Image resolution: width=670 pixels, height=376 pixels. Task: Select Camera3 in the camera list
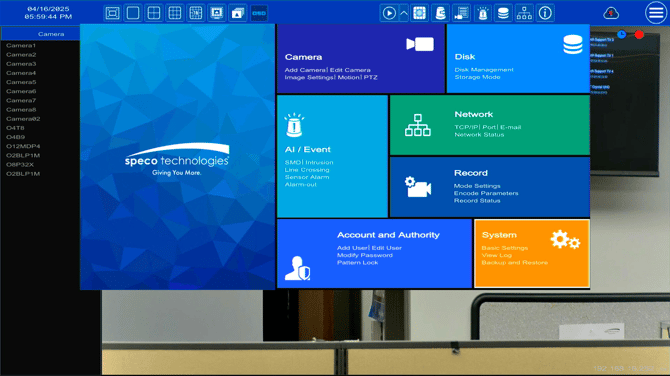click(x=21, y=64)
